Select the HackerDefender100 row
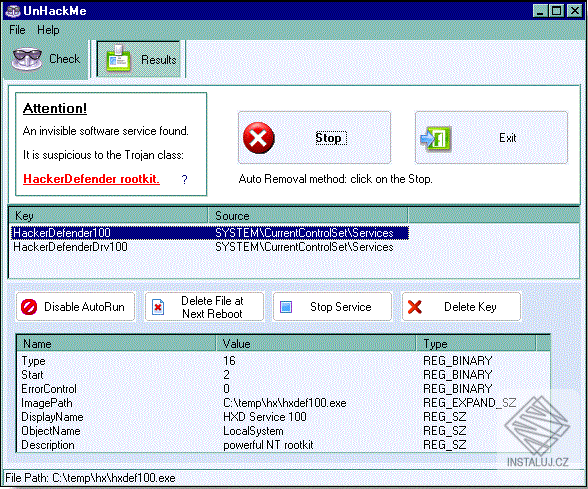Image resolution: width=588 pixels, height=489 pixels. coord(210,233)
